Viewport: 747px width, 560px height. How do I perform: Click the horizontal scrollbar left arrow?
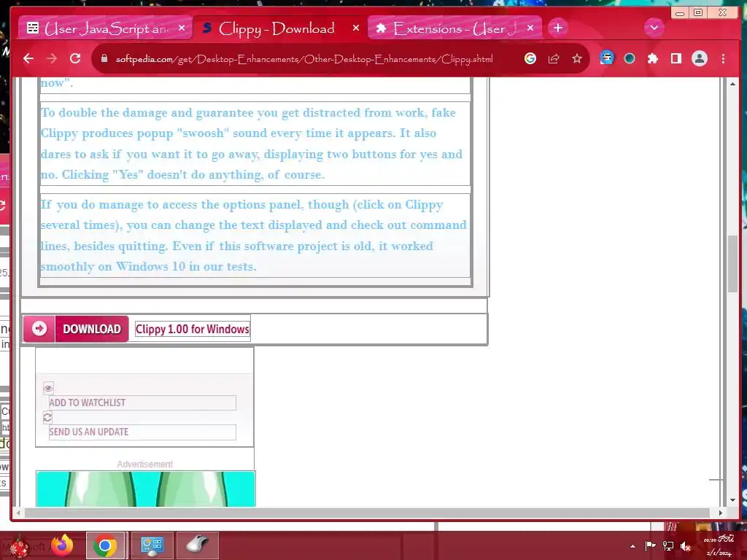pyautogui.click(x=18, y=513)
